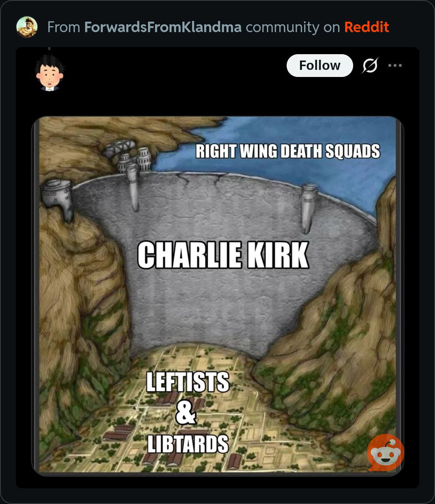The image size is (435, 504).
Task: Click the LIBTARDS caption text
Action: click(x=188, y=444)
